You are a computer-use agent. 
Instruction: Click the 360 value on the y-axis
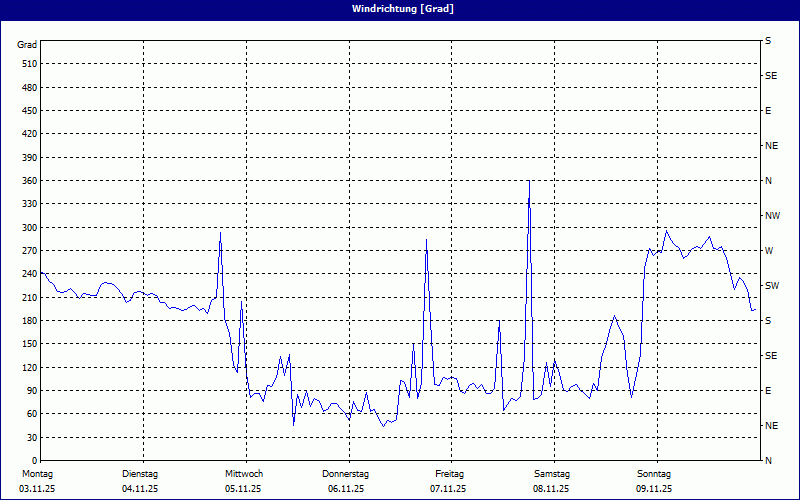(x=27, y=181)
